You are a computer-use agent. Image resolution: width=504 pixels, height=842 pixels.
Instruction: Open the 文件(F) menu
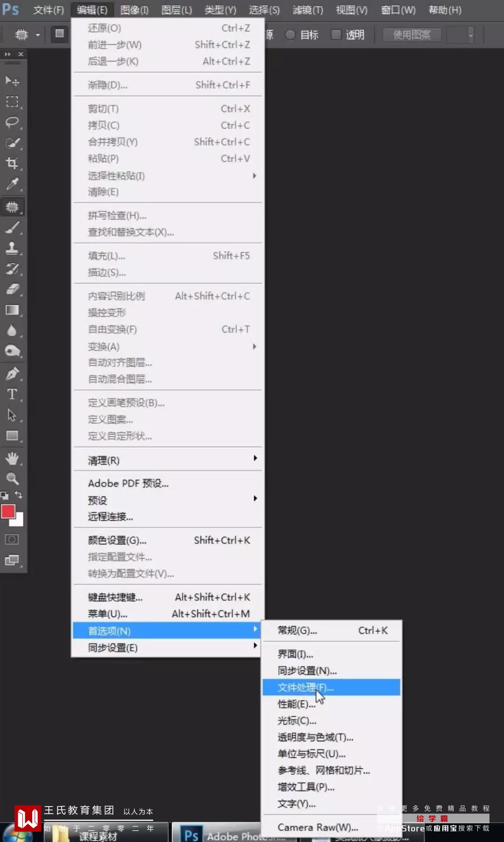click(49, 10)
